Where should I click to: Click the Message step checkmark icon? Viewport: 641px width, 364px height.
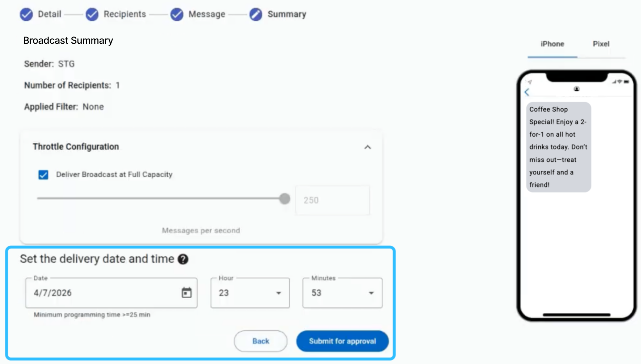click(177, 14)
